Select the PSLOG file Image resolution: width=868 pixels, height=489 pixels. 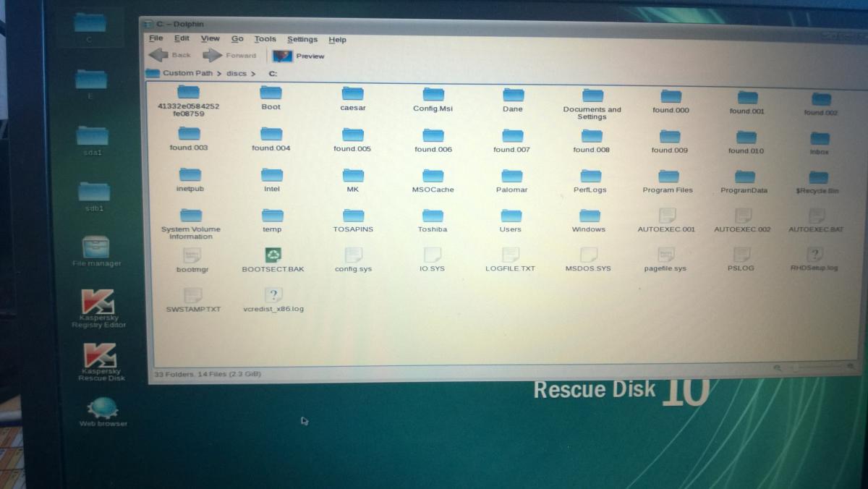[741, 260]
